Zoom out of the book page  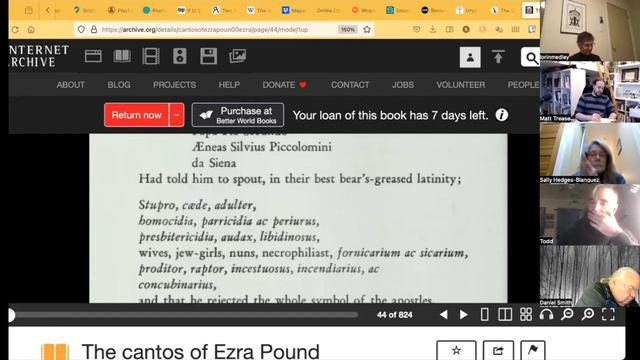click(567, 314)
